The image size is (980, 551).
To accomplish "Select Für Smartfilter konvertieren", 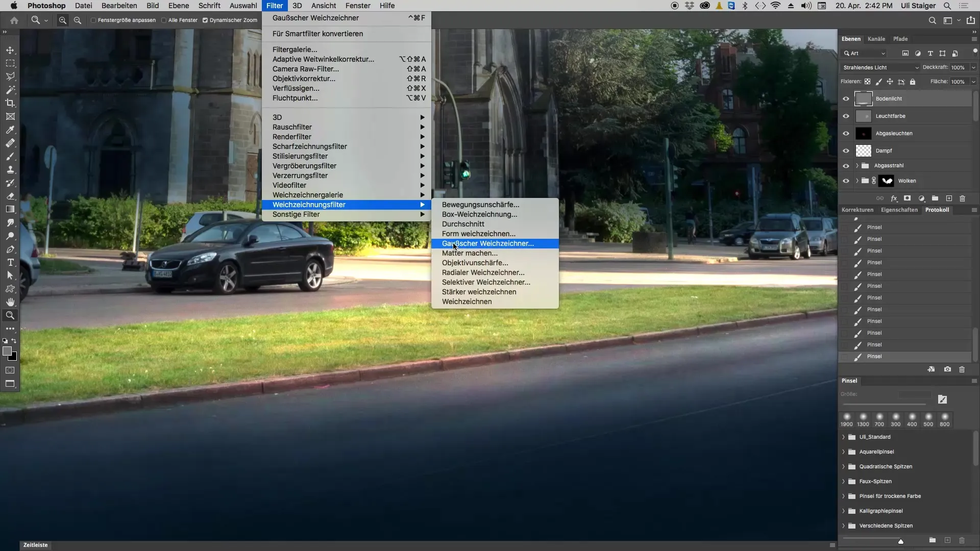I will (346, 34).
